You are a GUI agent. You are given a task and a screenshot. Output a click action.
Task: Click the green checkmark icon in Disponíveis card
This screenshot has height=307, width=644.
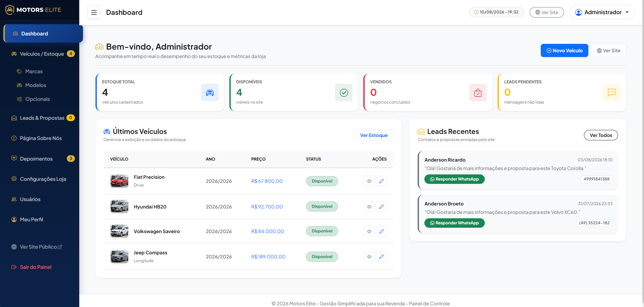tap(344, 92)
